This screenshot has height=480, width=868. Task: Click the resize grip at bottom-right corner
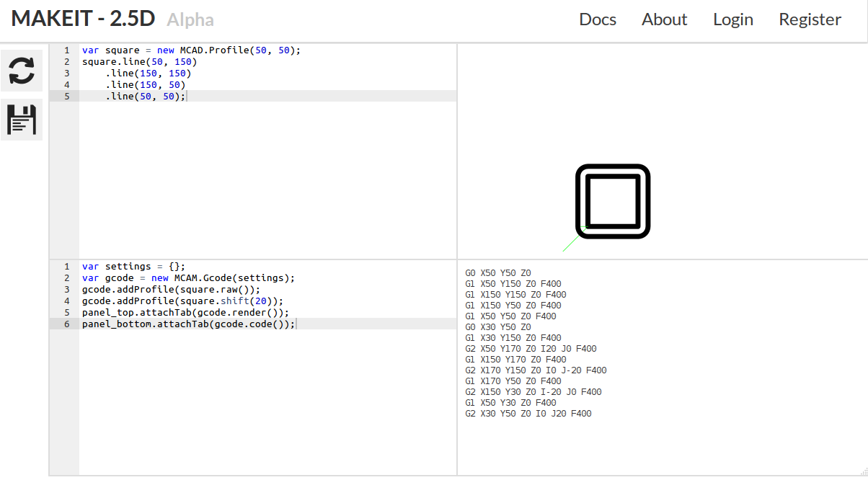[x=863, y=474]
